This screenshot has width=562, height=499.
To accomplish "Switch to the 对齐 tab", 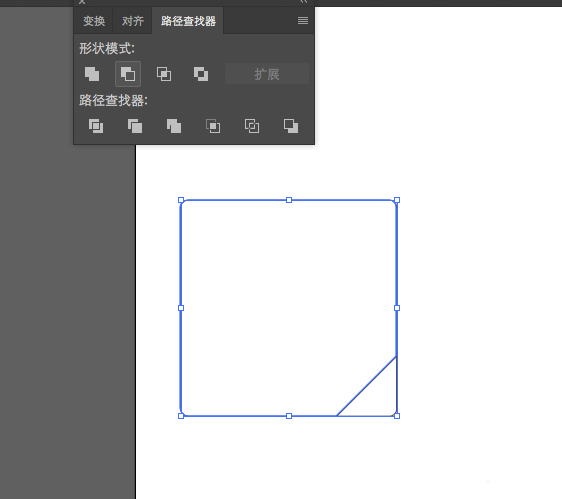I will coord(133,21).
